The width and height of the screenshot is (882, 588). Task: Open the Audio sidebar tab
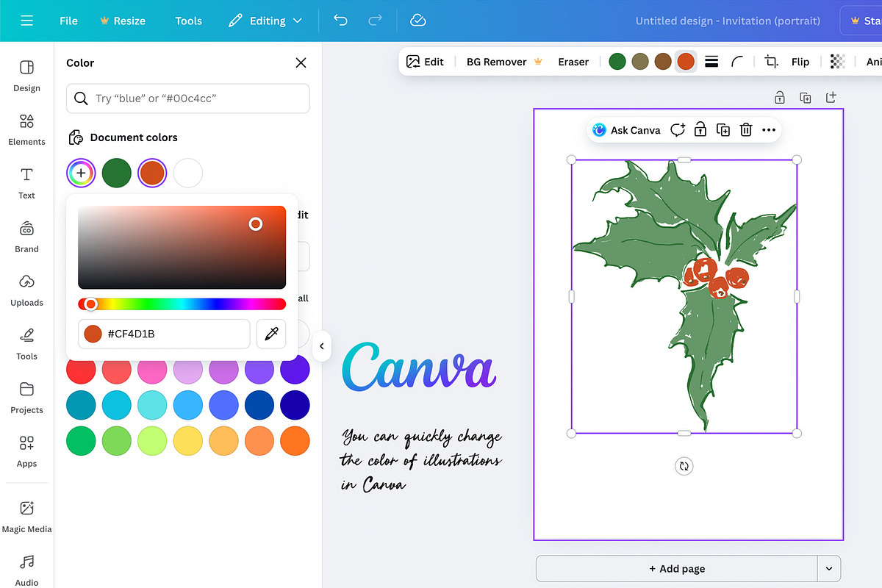(26, 570)
